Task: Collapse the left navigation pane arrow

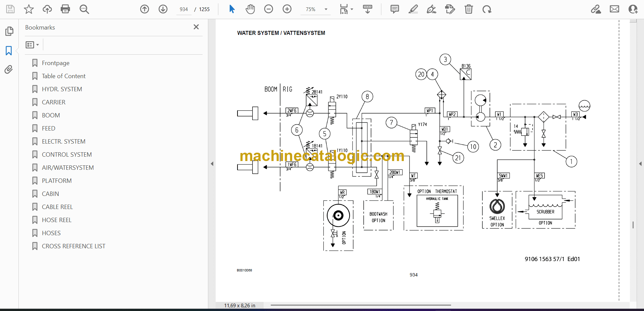Action: pos(212,164)
